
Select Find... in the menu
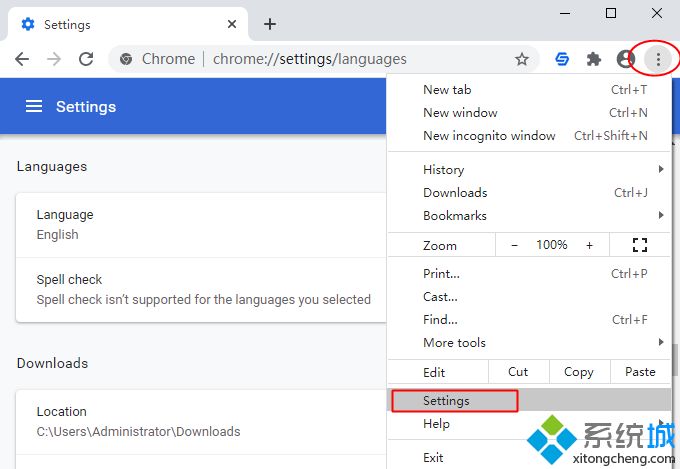coord(529,320)
